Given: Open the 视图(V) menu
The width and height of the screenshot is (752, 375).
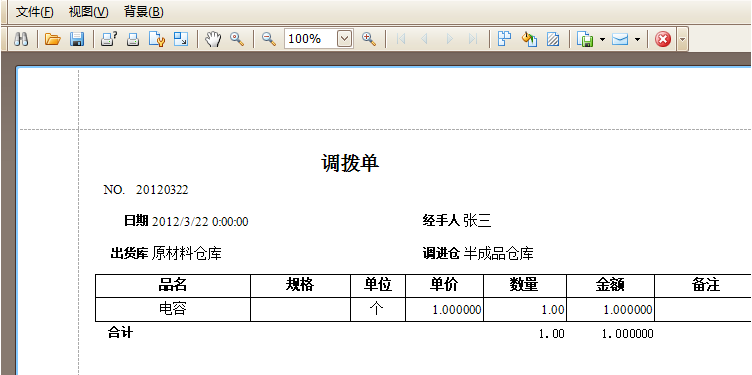Looking at the screenshot, I should click(89, 12).
